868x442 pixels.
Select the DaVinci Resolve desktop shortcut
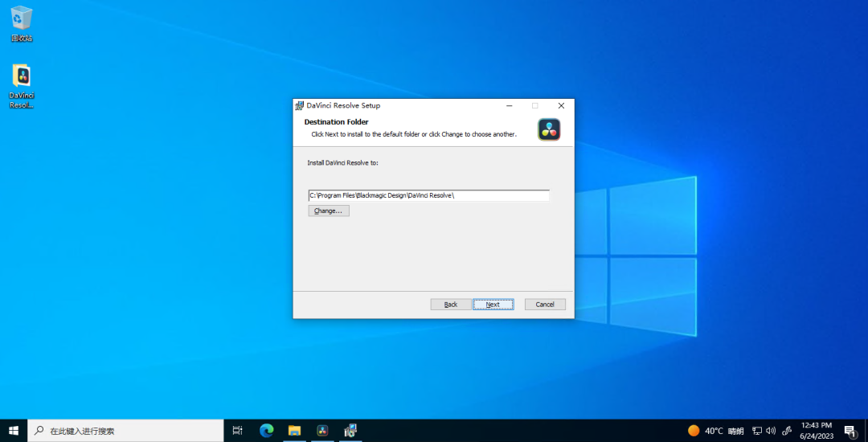pyautogui.click(x=22, y=87)
